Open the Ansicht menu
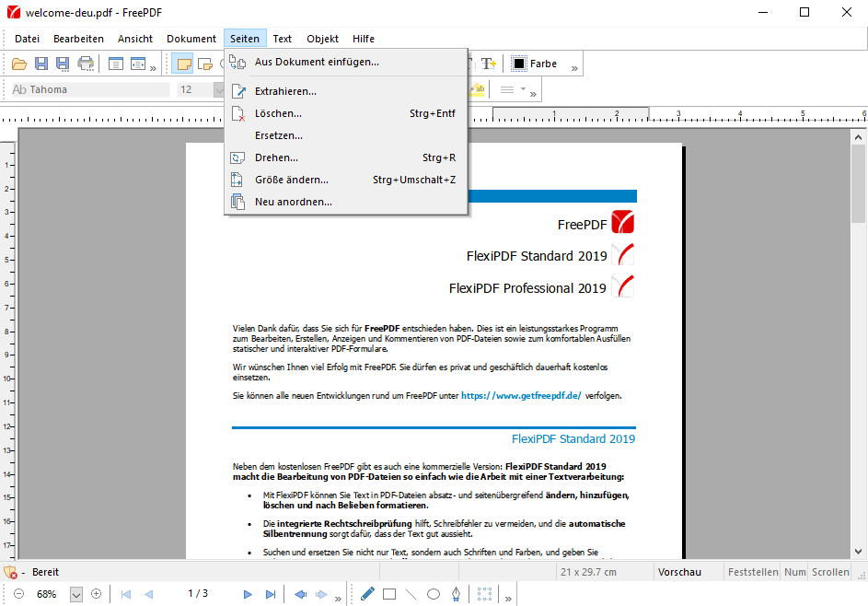This screenshot has width=868, height=606. click(x=135, y=39)
